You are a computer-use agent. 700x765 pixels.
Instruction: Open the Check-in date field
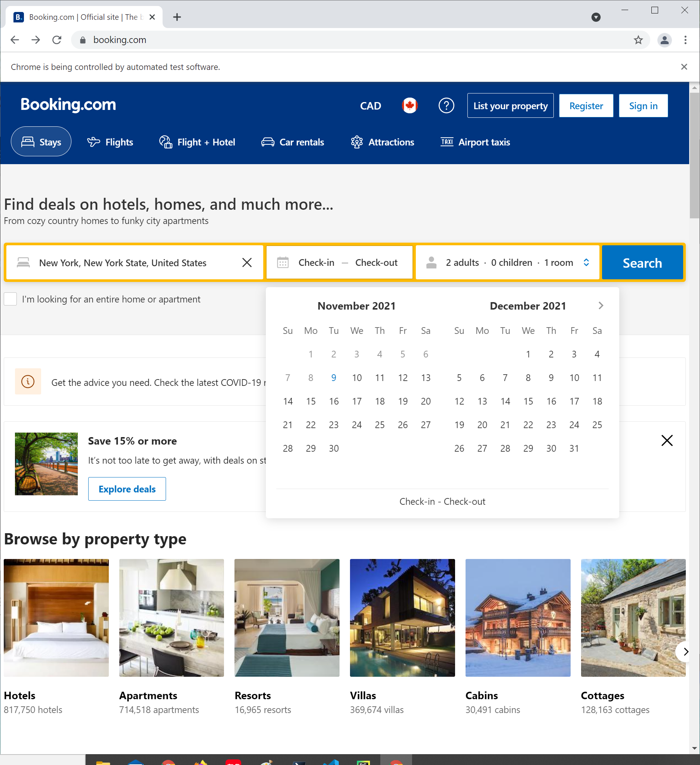pyautogui.click(x=316, y=262)
